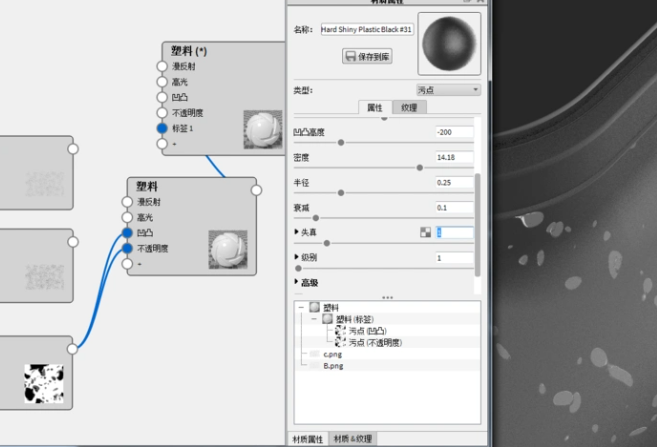
Task: Click the sphere icon beside 塑料 (标签) in tree
Action: coord(327,319)
